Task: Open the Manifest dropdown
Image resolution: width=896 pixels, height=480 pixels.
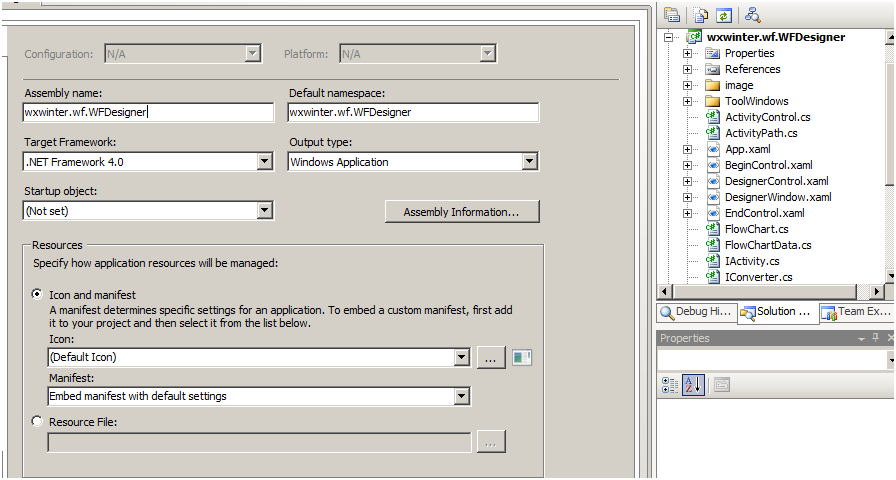Action: click(462, 396)
